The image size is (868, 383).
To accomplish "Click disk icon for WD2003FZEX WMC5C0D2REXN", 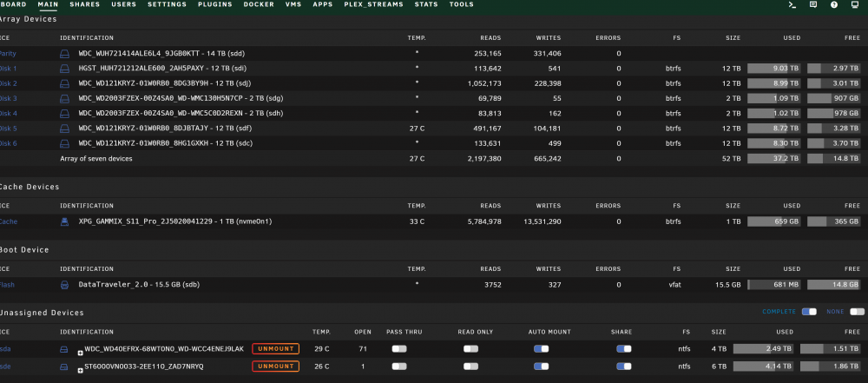I will click(65, 114).
